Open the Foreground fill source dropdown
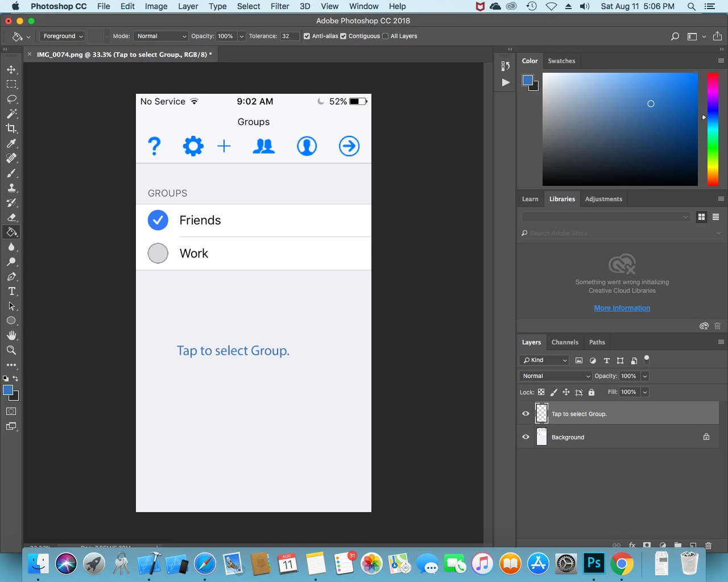 (62, 36)
